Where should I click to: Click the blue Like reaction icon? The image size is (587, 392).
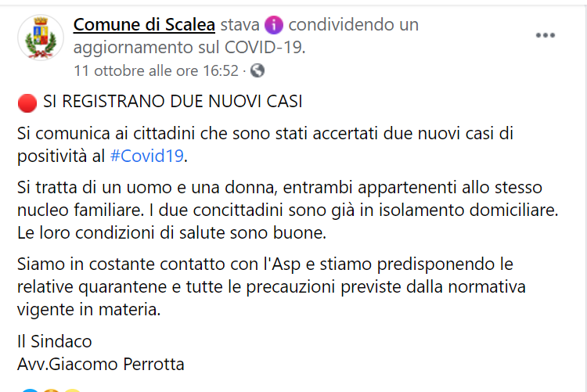point(30,390)
